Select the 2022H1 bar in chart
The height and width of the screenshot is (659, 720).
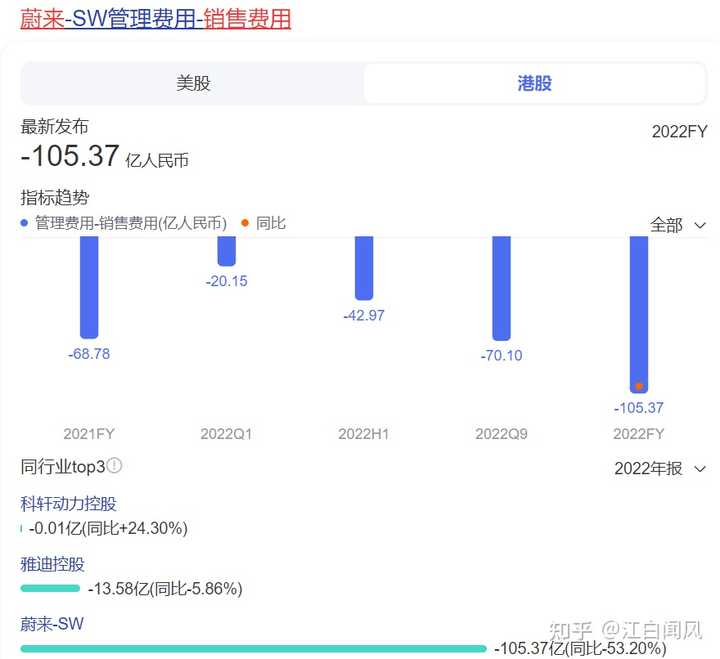(364, 268)
